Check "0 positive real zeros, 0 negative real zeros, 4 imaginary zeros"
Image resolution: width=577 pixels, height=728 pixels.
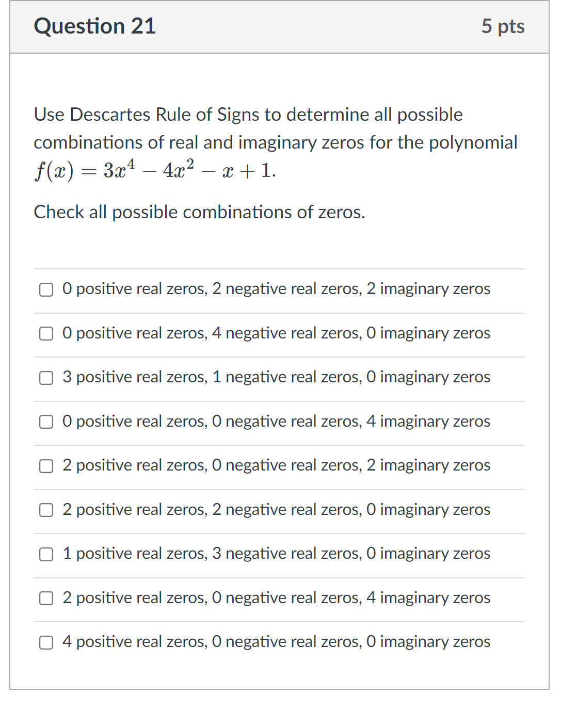coord(46,423)
